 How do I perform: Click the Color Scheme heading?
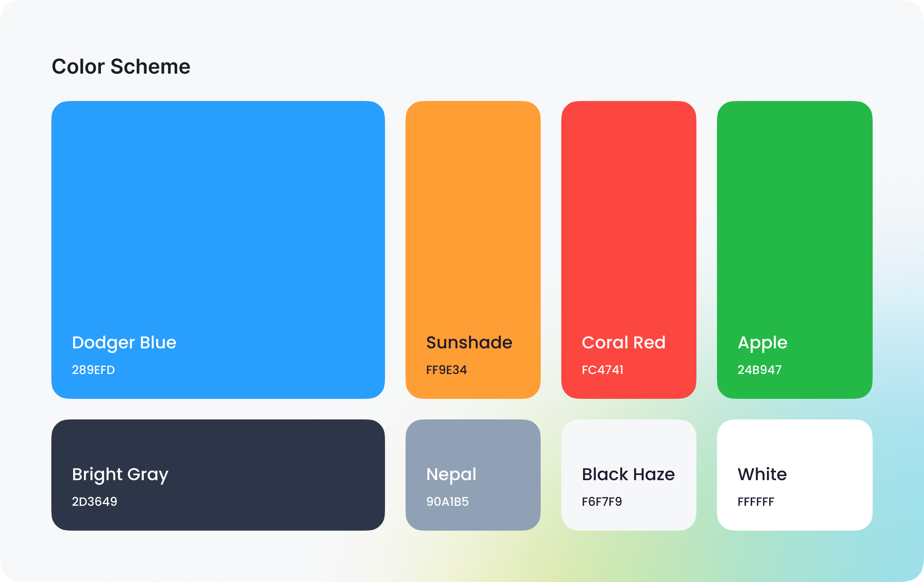coord(121,67)
